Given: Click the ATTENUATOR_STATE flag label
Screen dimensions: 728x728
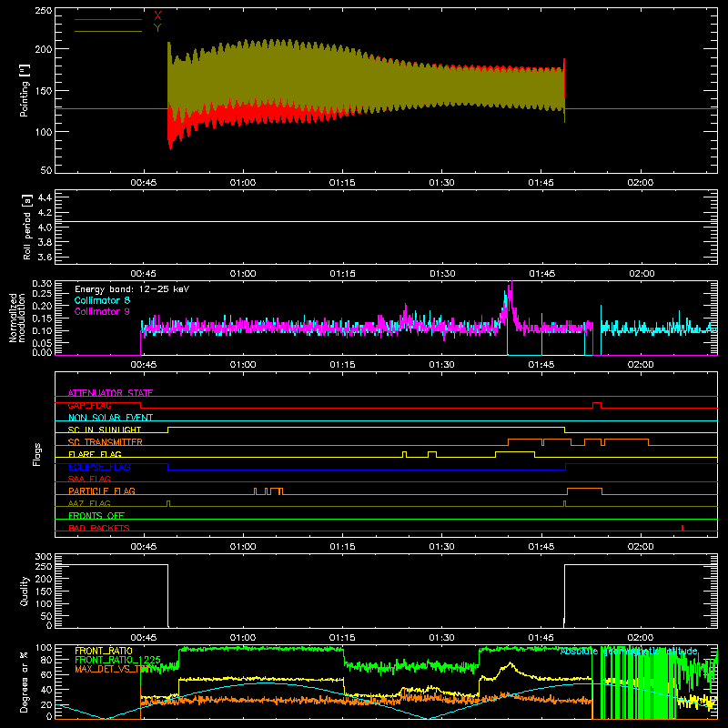Looking at the screenshot, I should [x=110, y=393].
